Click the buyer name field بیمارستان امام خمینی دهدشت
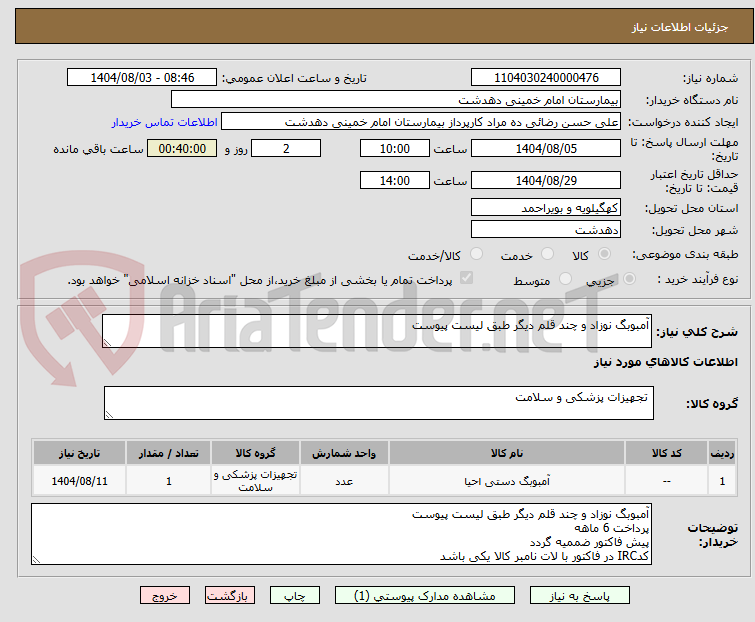The image size is (755, 622). (396, 100)
